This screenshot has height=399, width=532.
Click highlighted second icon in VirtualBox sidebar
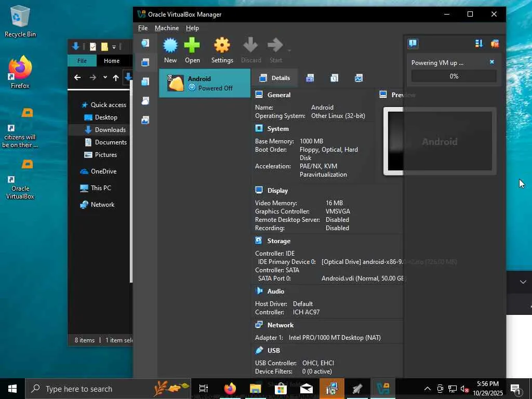click(x=145, y=62)
